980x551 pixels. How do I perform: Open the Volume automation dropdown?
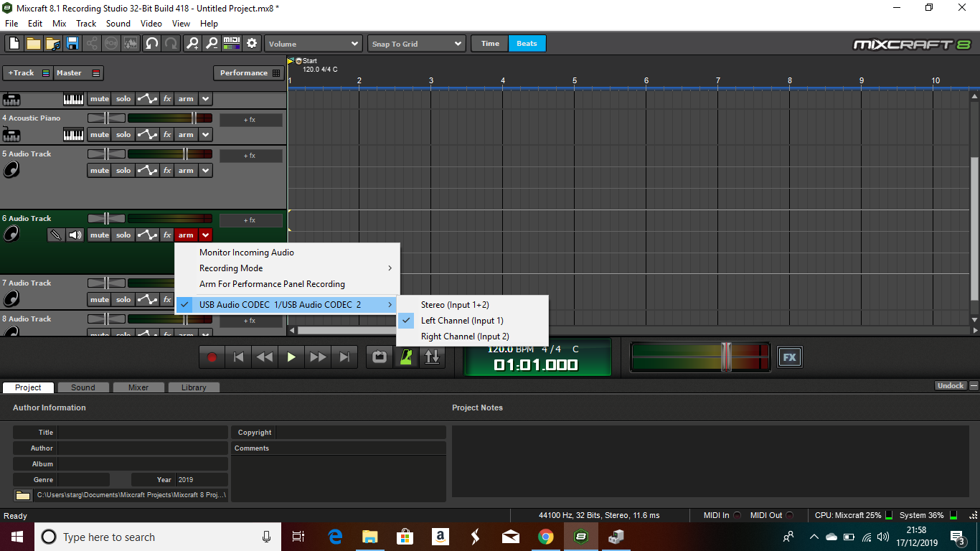pos(314,44)
